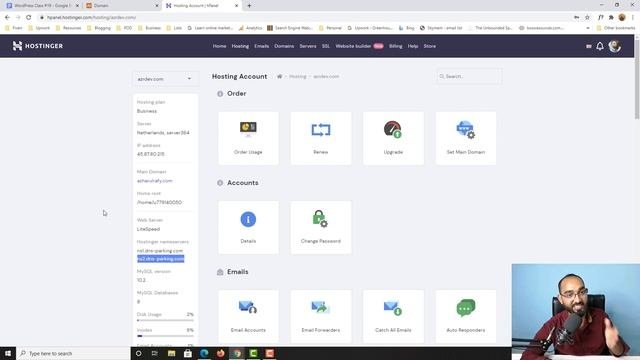Open the SSL menu item
Screen dimensions: 640x360
tap(326, 46)
